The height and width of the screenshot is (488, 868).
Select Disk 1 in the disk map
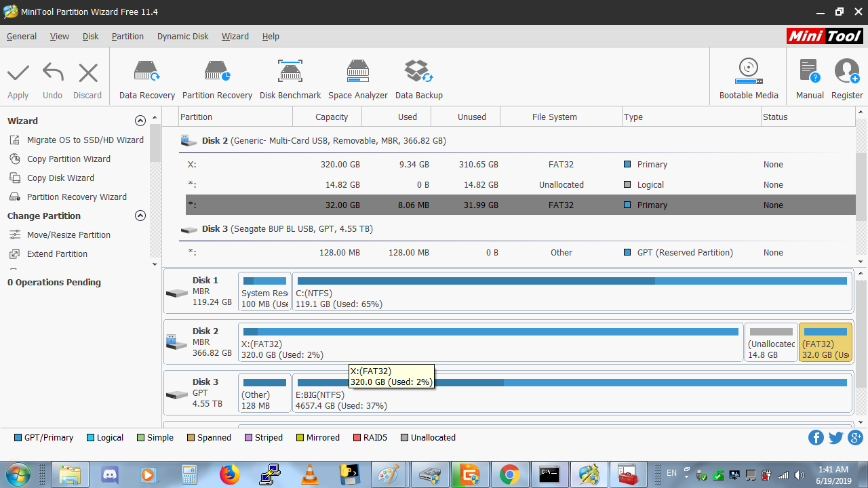coord(199,291)
